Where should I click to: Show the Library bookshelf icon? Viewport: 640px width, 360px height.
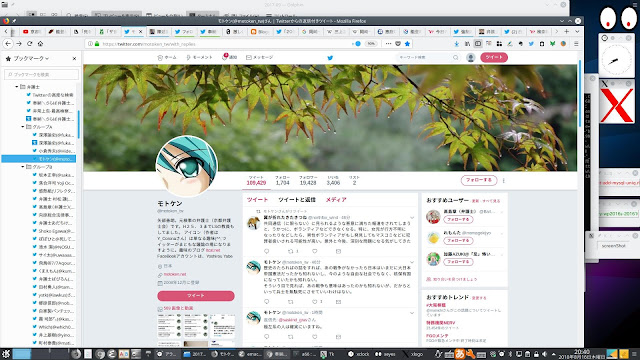click(467, 44)
